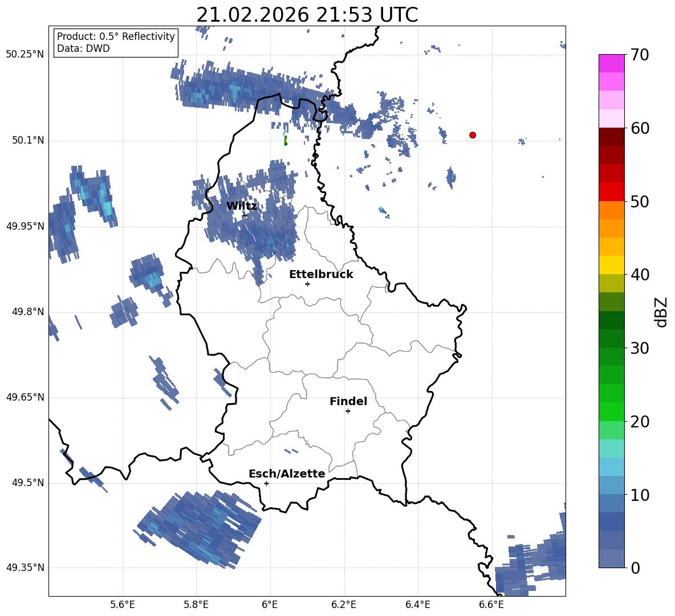675x616 pixels.
Task: Click the 6.6°E longitude label
Action: click(491, 605)
